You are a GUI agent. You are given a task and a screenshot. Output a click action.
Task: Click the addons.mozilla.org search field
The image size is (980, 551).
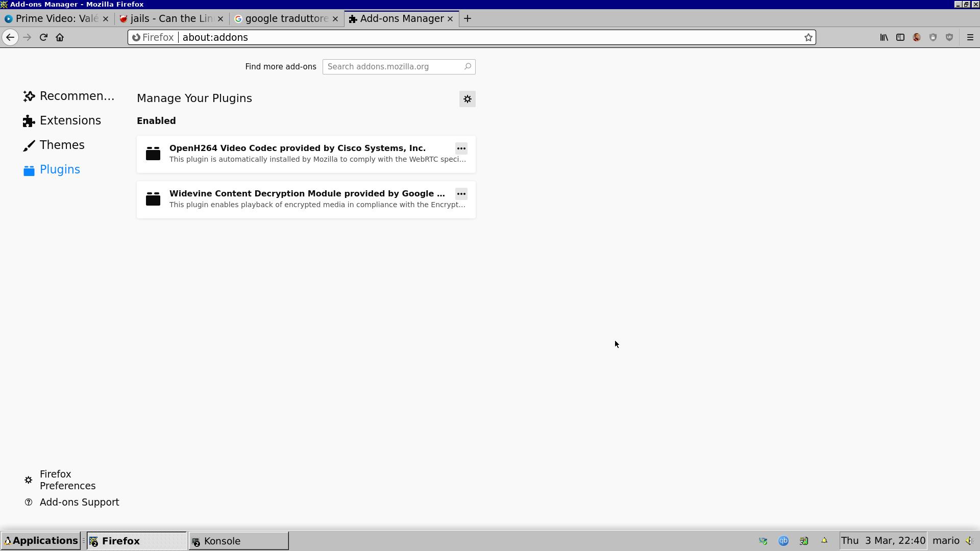pyautogui.click(x=398, y=66)
